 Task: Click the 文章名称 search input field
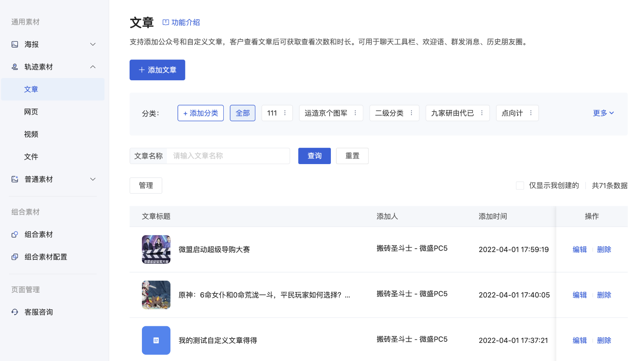click(x=228, y=156)
